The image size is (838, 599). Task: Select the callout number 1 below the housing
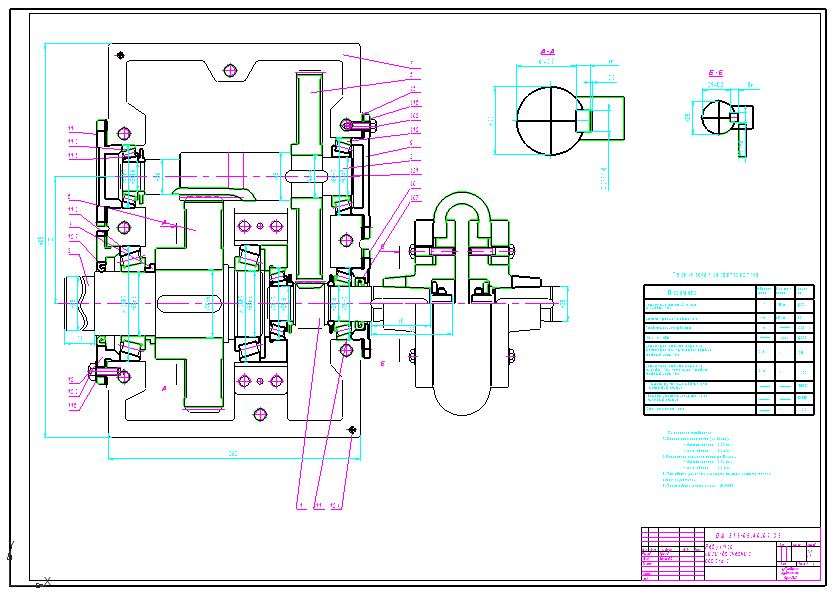tap(301, 505)
